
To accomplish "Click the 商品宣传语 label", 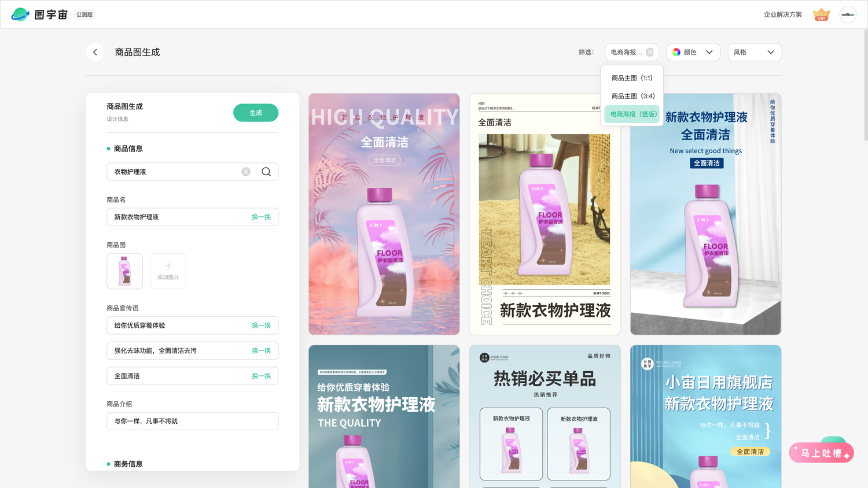I will (123, 308).
